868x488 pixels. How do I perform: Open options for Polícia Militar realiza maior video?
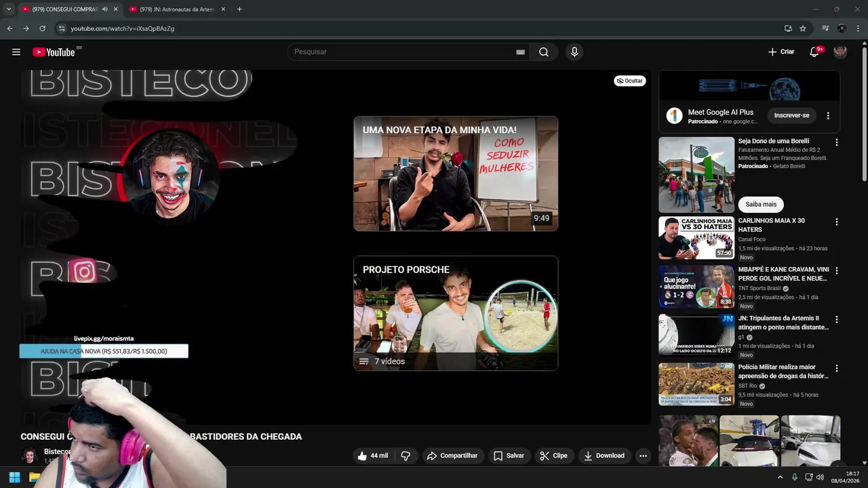tap(836, 368)
